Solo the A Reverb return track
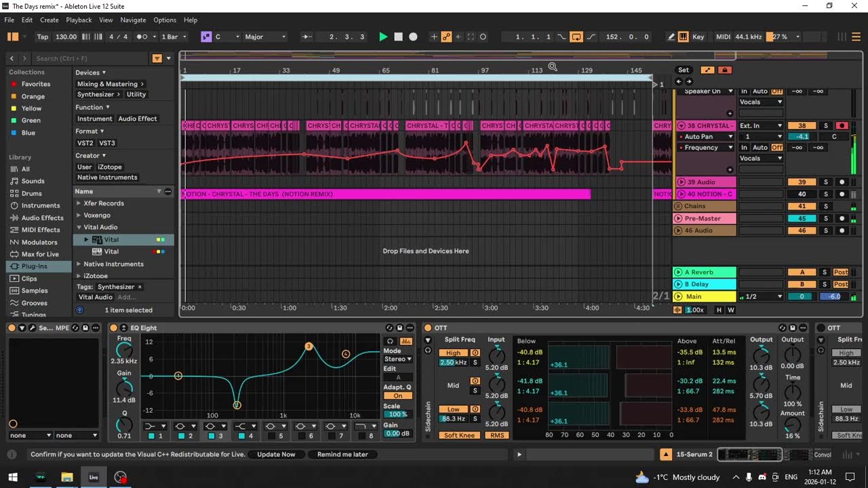This screenshot has height=488, width=868. pyautogui.click(x=826, y=272)
